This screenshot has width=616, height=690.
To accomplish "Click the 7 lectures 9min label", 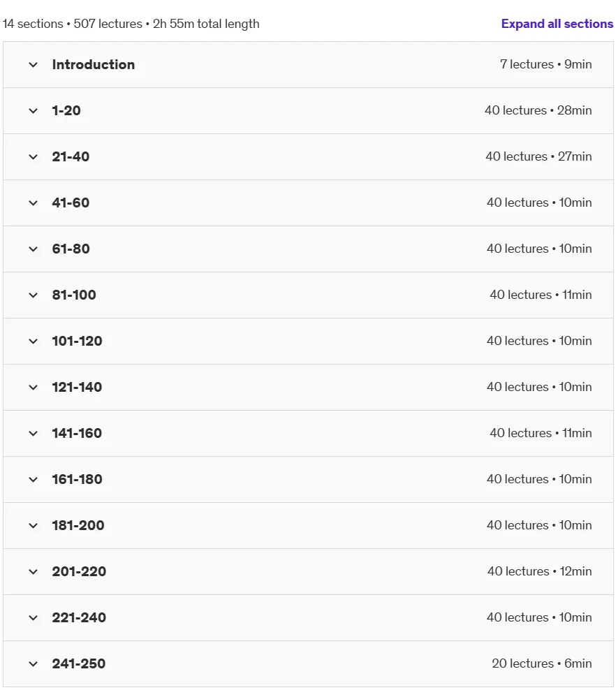I will 545,64.
